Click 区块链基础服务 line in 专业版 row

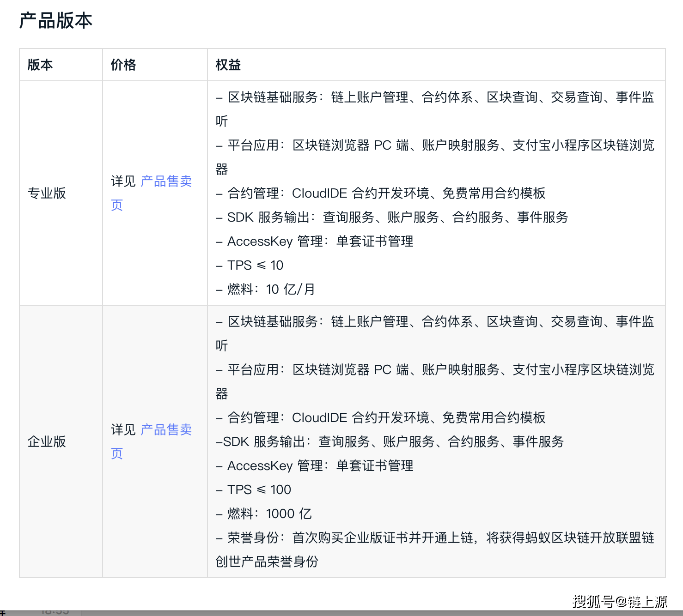click(x=434, y=97)
